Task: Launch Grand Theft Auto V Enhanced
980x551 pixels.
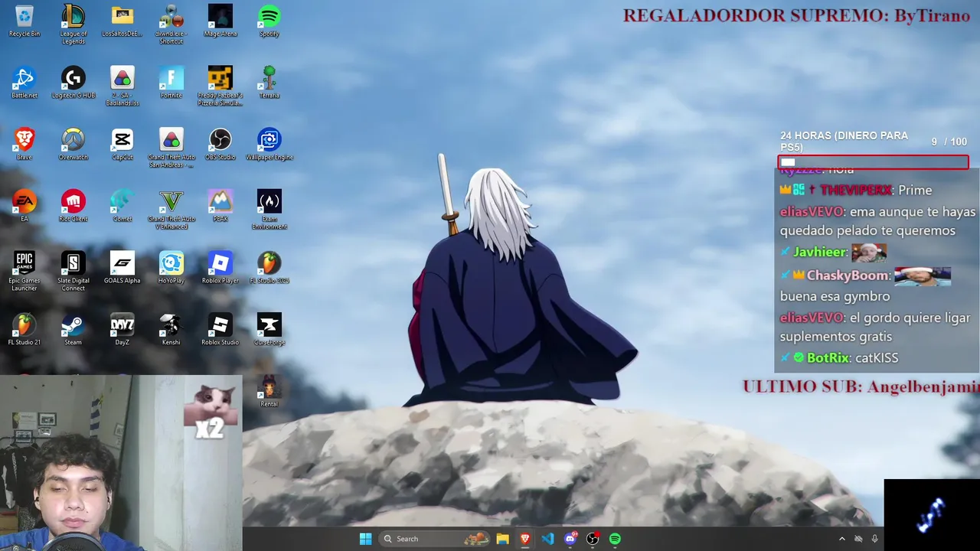Action: coord(171,210)
